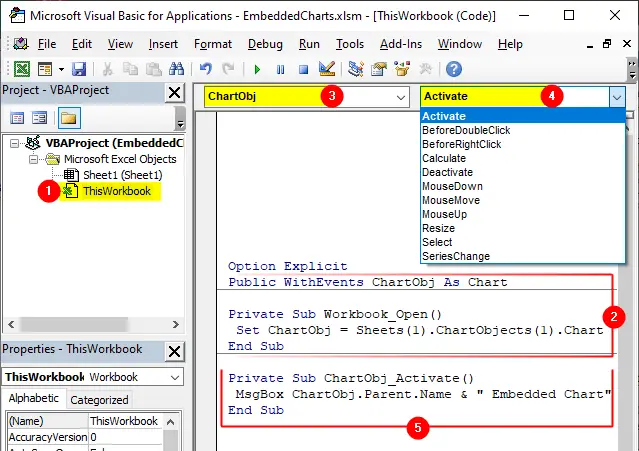Screen dimensions: 639x451
Task: Open the View menu
Action: point(120,44)
